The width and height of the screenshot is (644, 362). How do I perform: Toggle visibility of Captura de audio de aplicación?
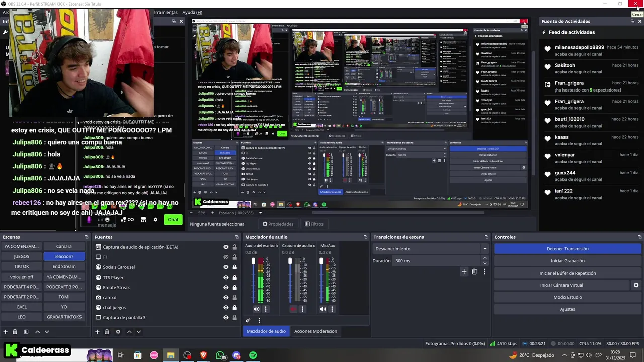(x=226, y=247)
